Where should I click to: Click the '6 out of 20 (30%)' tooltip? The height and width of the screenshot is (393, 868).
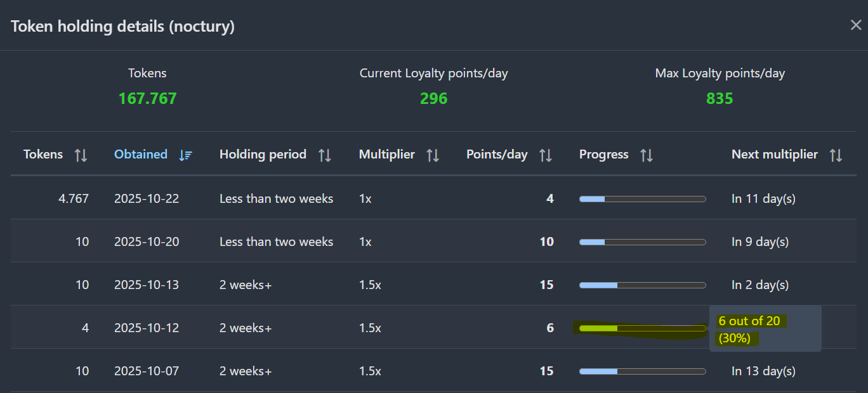point(765,329)
